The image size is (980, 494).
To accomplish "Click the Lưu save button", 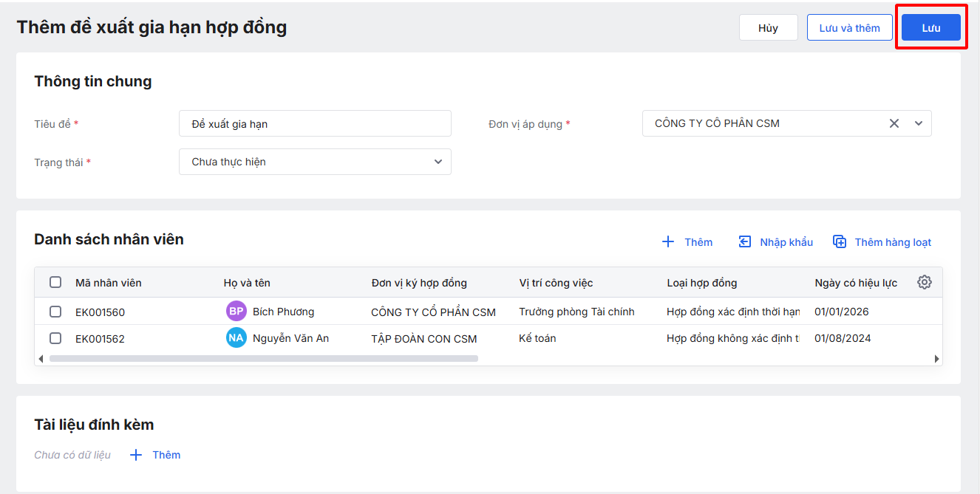I will point(930,28).
